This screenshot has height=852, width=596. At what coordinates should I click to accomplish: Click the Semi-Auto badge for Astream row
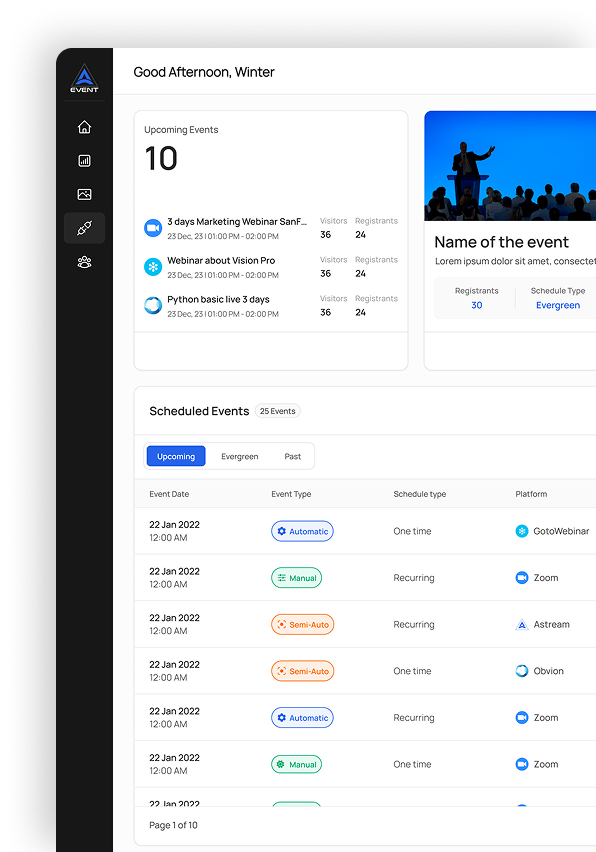point(303,625)
